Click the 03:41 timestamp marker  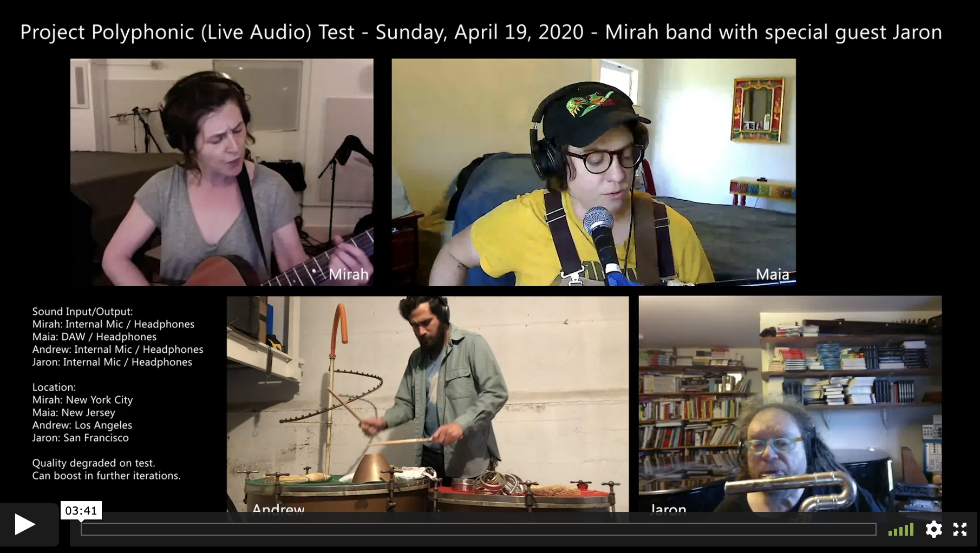(x=81, y=510)
